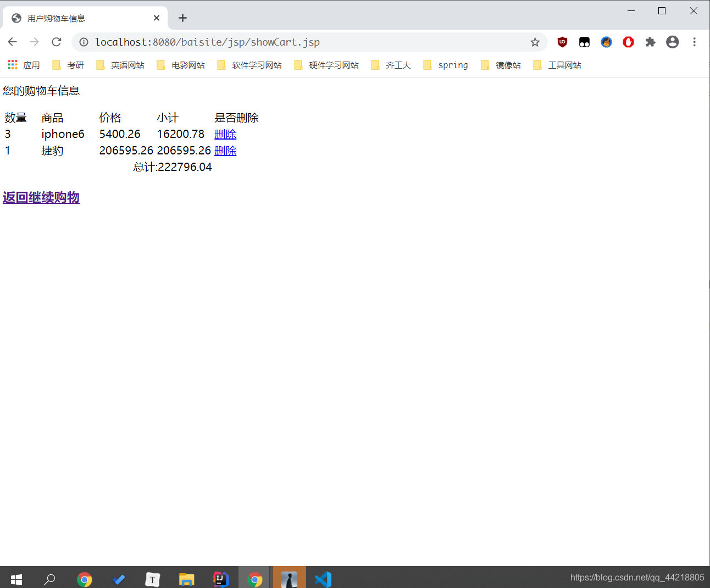
Task: Open the blue round avatar extension icon
Action: (x=606, y=42)
